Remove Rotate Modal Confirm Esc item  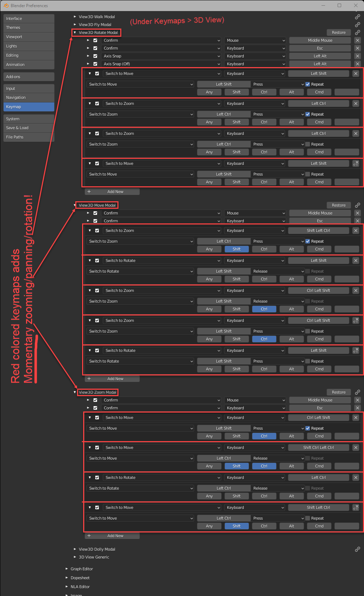357,48
